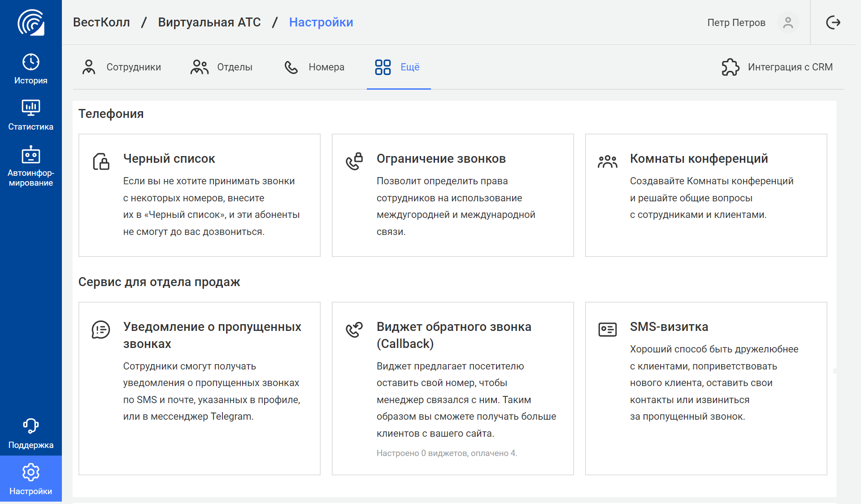The width and height of the screenshot is (861, 504).
Task: Click the Номера phone handset icon
Action: click(x=291, y=67)
